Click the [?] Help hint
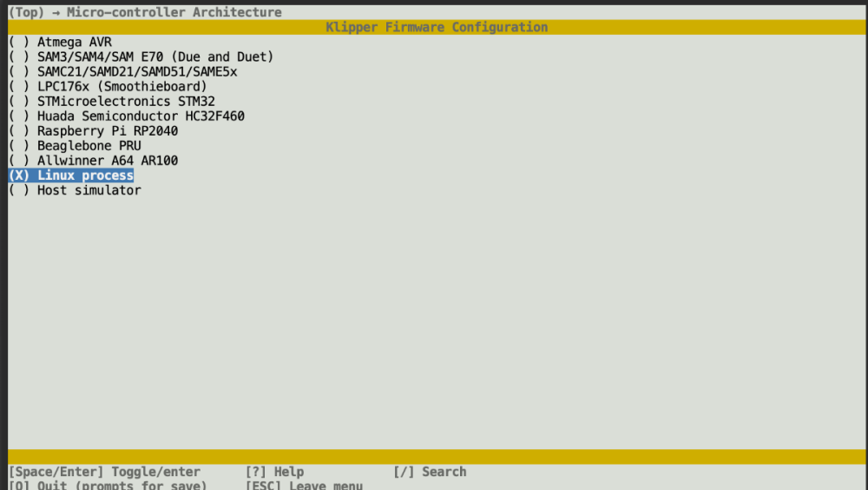This screenshot has height=490, width=868. (x=274, y=472)
